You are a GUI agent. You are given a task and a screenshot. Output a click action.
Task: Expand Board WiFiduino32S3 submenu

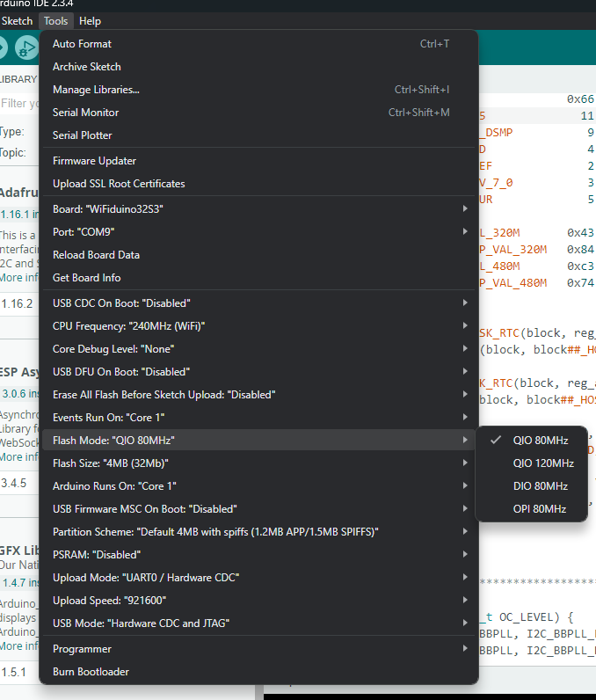click(x=258, y=209)
